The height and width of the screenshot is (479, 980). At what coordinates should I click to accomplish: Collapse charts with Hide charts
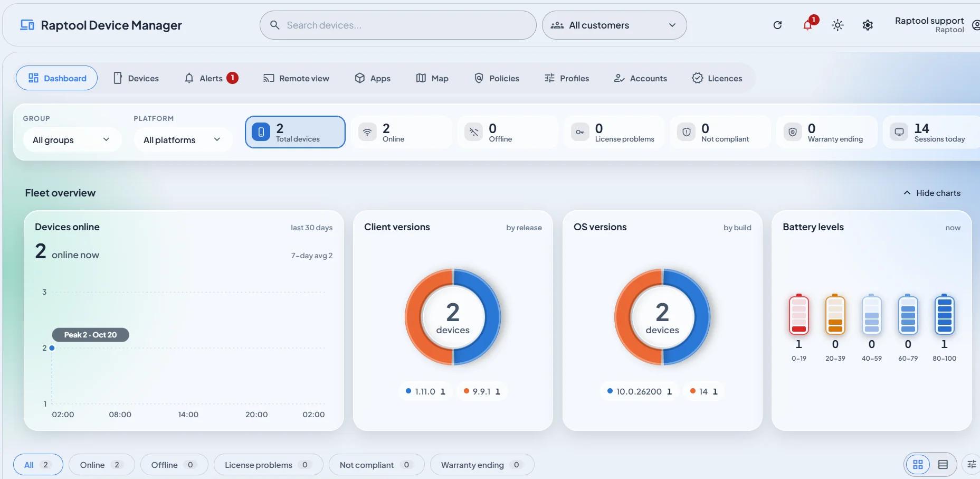(x=932, y=193)
